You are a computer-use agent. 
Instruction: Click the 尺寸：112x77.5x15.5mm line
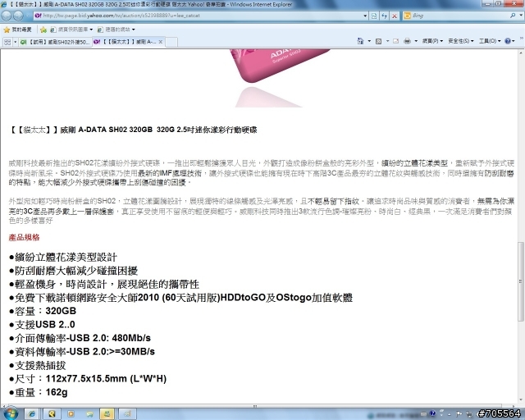click(x=88, y=379)
